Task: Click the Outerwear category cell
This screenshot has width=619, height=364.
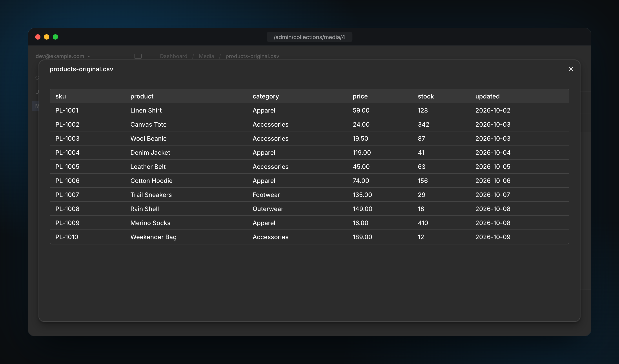Action: [268, 209]
